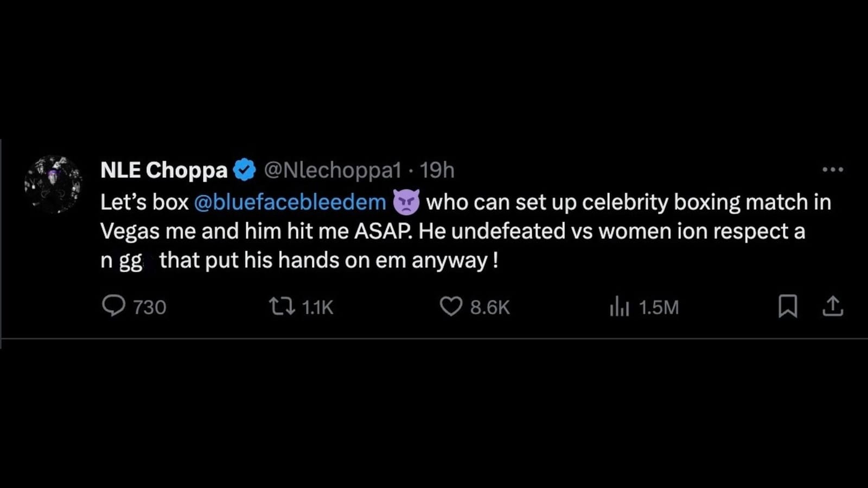
Task: Click the divider line below the tweet
Action: (x=434, y=339)
